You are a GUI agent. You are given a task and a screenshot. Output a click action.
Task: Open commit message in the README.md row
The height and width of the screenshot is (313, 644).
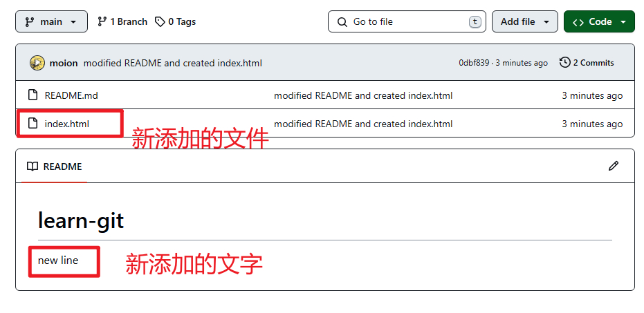click(363, 95)
